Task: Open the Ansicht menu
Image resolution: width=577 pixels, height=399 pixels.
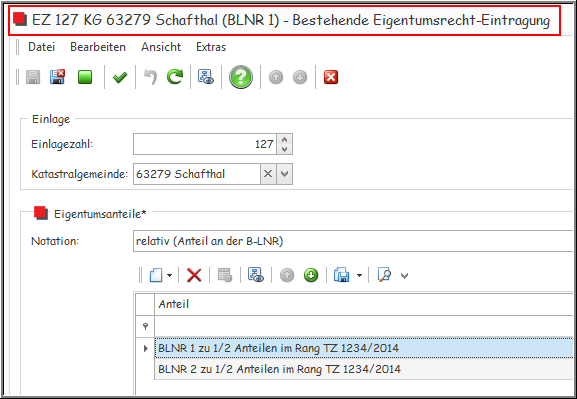Action: [x=161, y=47]
